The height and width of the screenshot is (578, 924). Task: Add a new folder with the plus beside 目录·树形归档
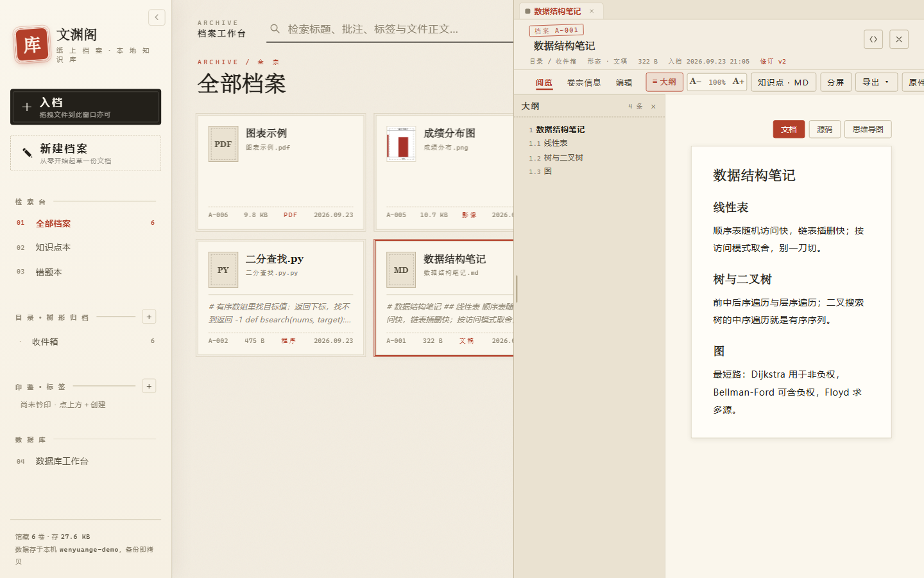pyautogui.click(x=149, y=317)
